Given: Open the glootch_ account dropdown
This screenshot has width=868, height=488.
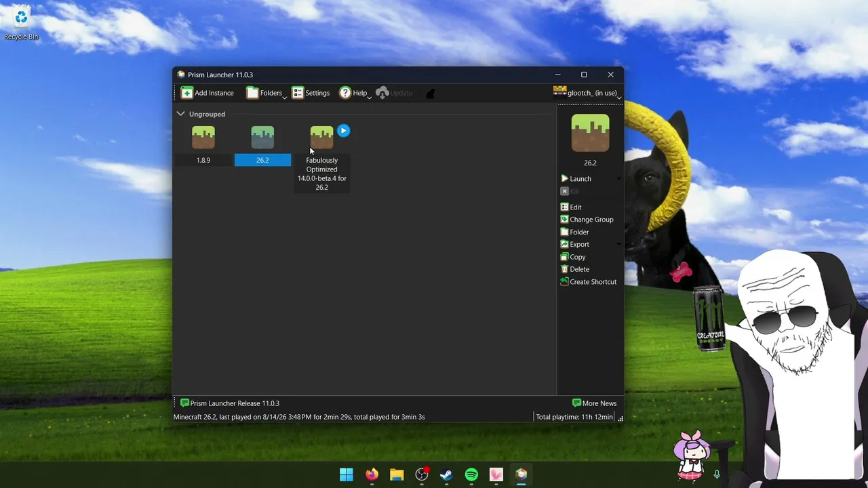Looking at the screenshot, I should [587, 93].
